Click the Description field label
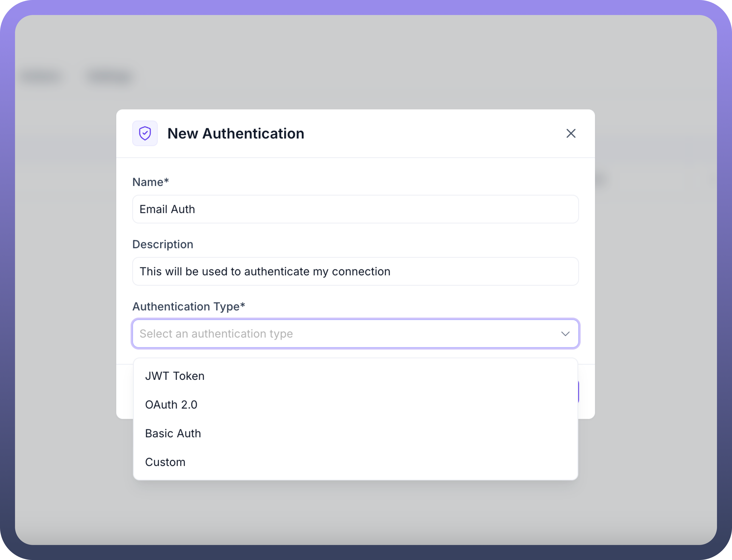This screenshot has width=732, height=560. pos(163,244)
